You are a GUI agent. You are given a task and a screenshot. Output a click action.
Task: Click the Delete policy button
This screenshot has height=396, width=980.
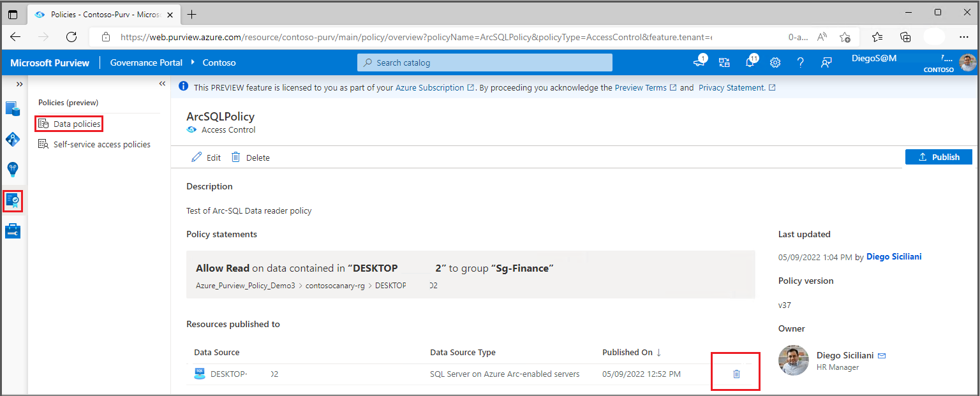click(x=250, y=158)
